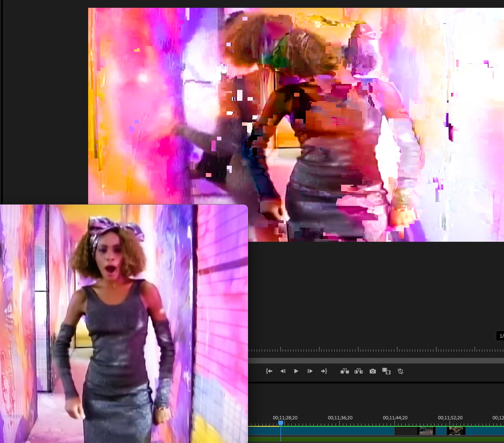Export a frame with the camera icon
This screenshot has width=504, height=443.
click(x=373, y=371)
